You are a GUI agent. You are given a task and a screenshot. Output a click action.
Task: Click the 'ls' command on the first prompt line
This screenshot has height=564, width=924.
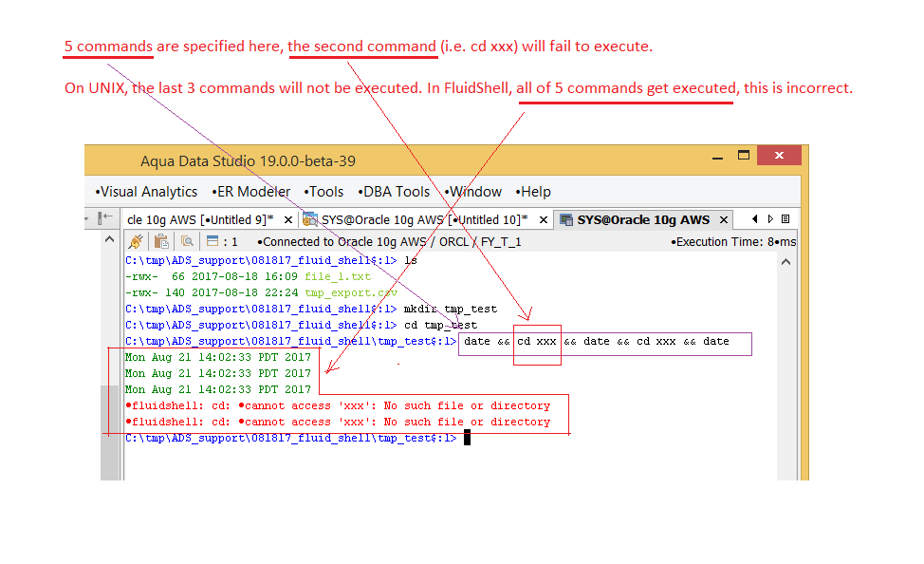tap(411, 261)
